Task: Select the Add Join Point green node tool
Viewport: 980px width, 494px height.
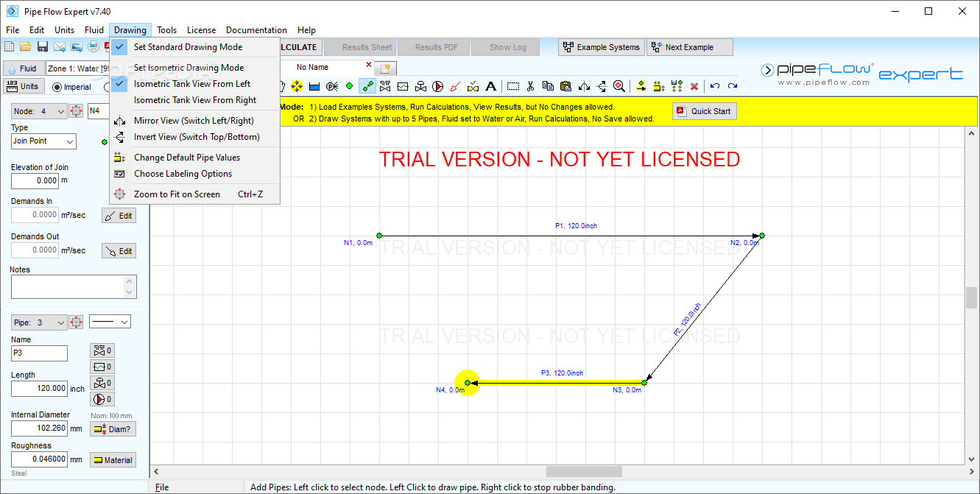Action: (349, 86)
